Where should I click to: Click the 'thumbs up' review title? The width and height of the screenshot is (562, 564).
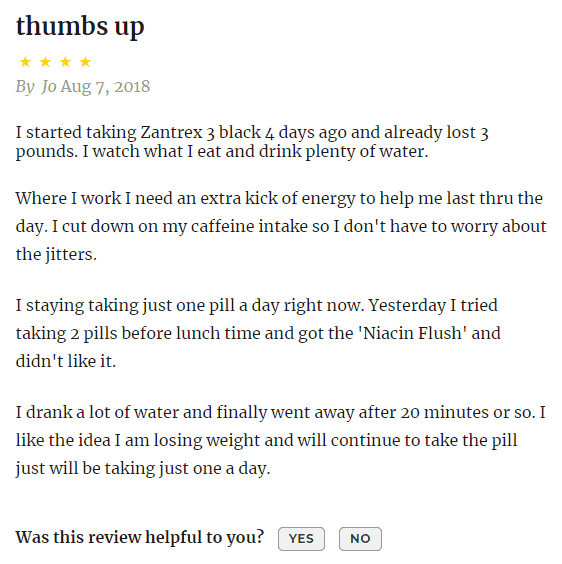80,27
